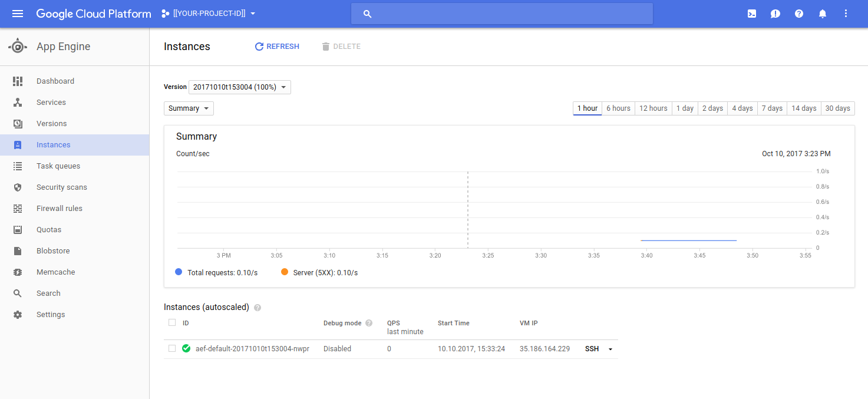The height and width of the screenshot is (399, 868).
Task: Click the green status check for aef-default instance
Action: [186, 348]
